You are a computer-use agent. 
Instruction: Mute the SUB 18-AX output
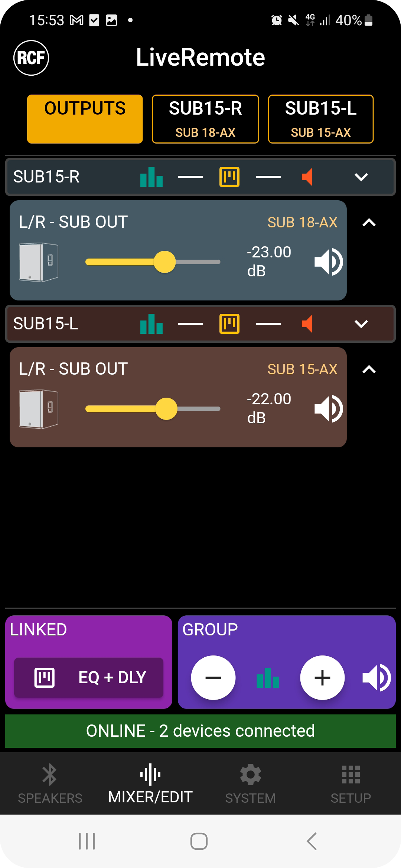[328, 262]
